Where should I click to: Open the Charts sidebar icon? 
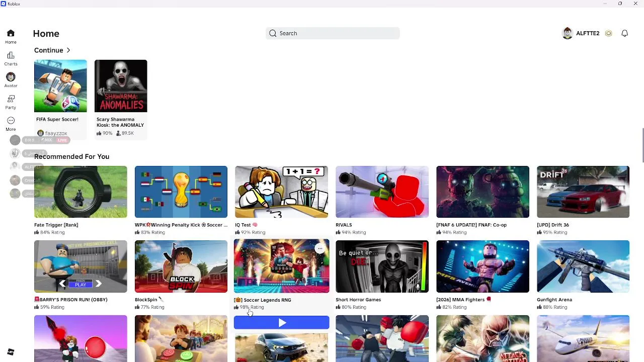coord(11,55)
